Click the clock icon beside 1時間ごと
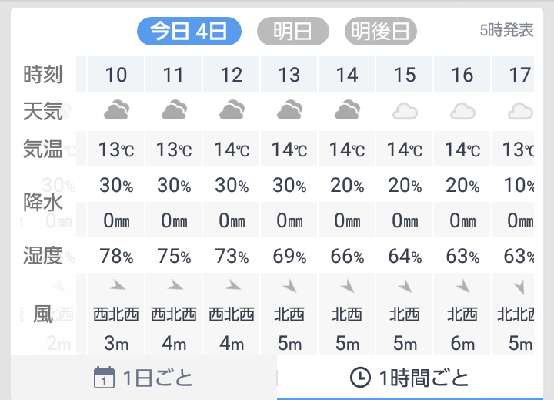The width and height of the screenshot is (554, 400). 360,377
